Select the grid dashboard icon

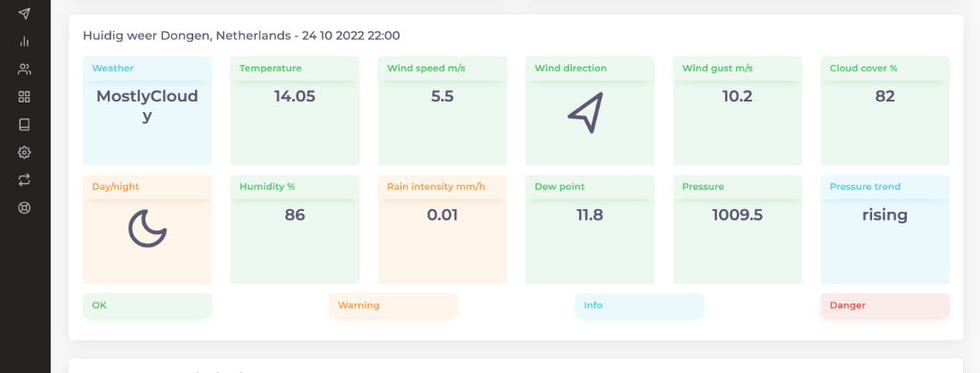(x=24, y=96)
